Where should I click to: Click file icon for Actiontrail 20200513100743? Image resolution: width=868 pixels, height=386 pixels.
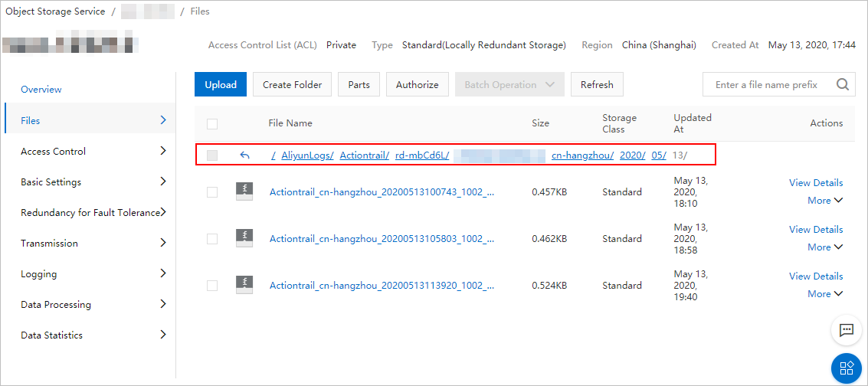(244, 191)
